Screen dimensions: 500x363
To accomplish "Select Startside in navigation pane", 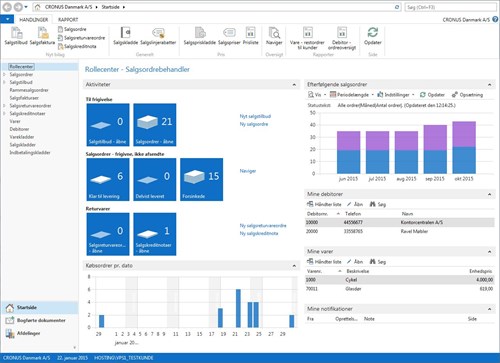I will click(x=39, y=307).
